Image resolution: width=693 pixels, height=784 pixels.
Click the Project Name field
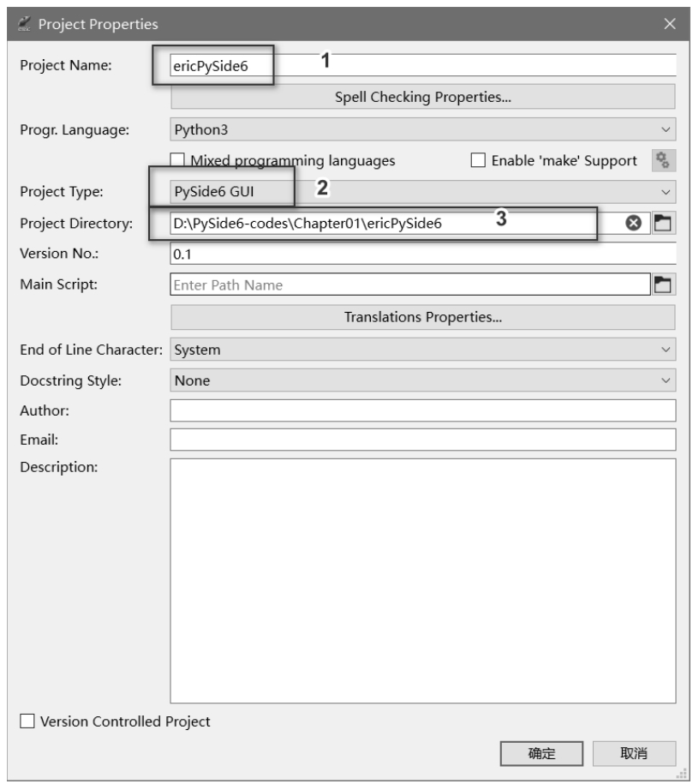[x=422, y=65]
